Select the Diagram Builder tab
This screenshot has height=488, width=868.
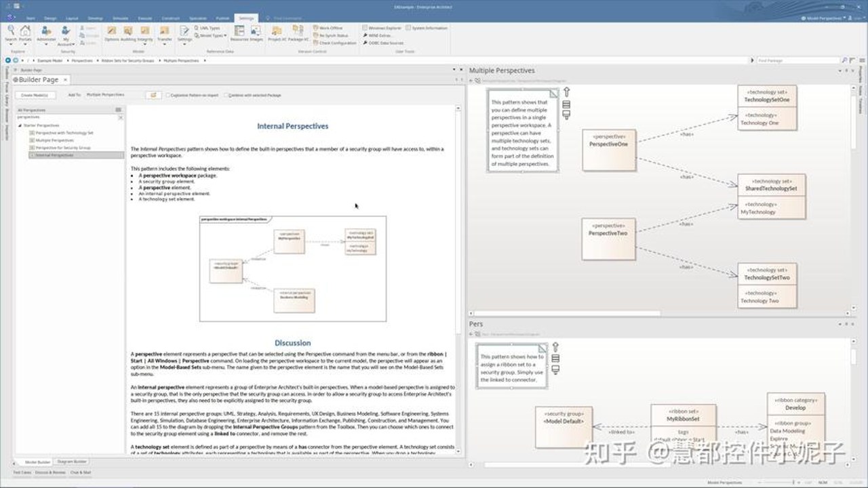point(71,462)
